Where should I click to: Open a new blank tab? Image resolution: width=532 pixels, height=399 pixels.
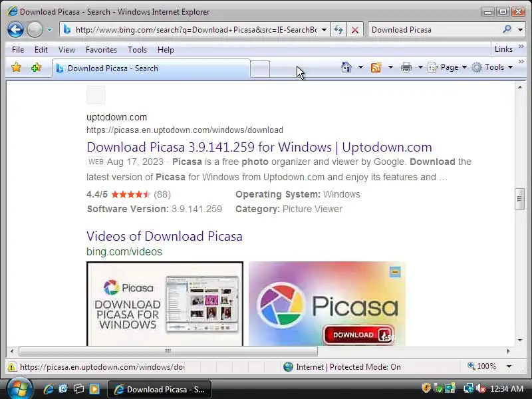(260, 68)
